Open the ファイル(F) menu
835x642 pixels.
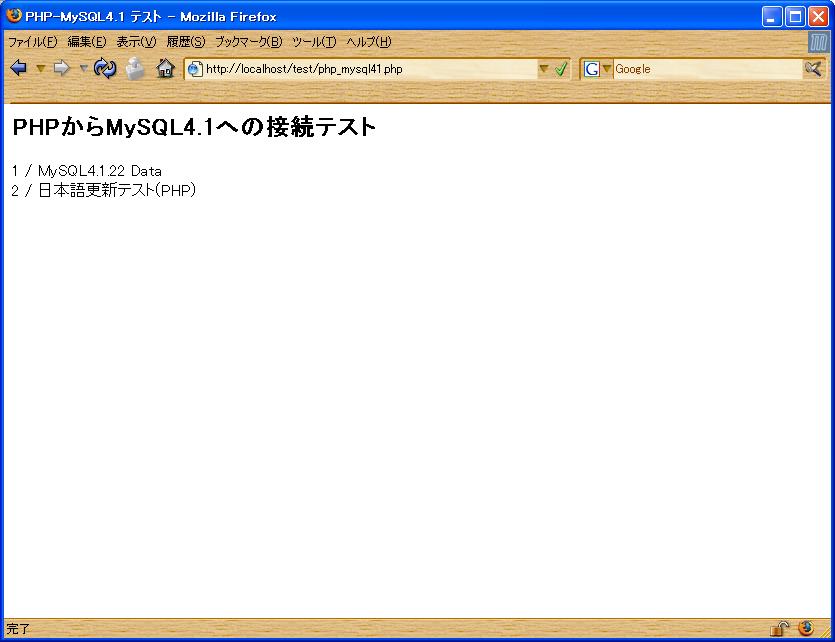33,42
